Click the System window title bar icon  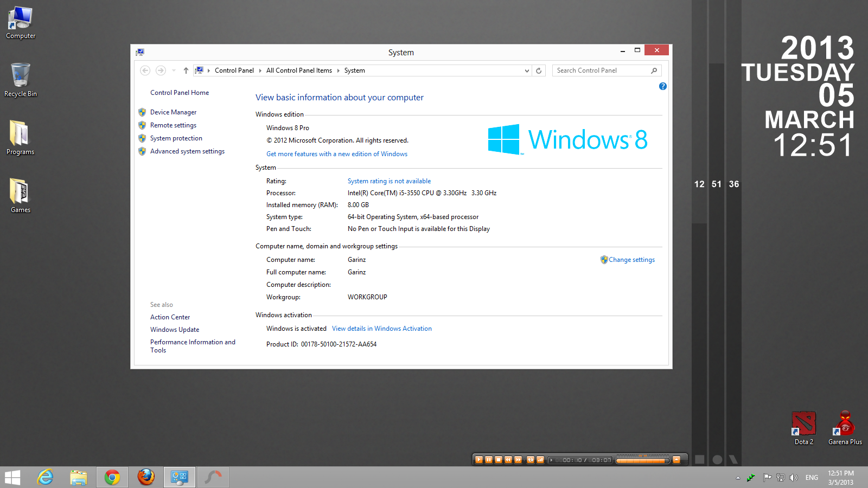(x=140, y=52)
